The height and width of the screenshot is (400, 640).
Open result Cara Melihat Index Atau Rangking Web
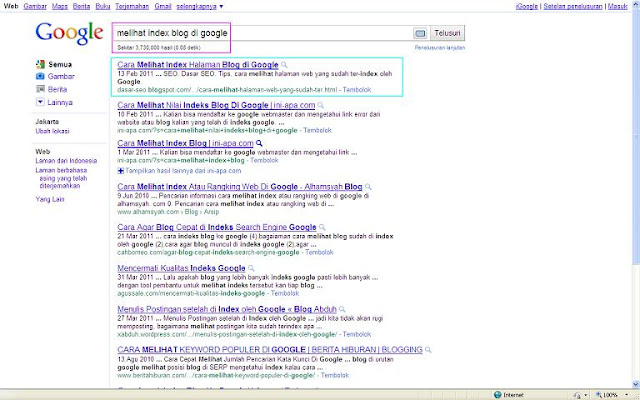point(240,187)
